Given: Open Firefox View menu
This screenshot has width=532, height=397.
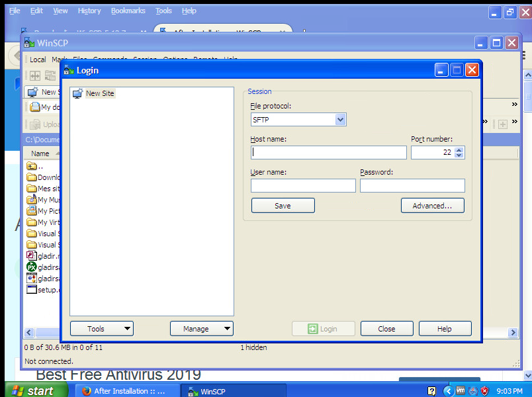Looking at the screenshot, I should pos(60,11).
